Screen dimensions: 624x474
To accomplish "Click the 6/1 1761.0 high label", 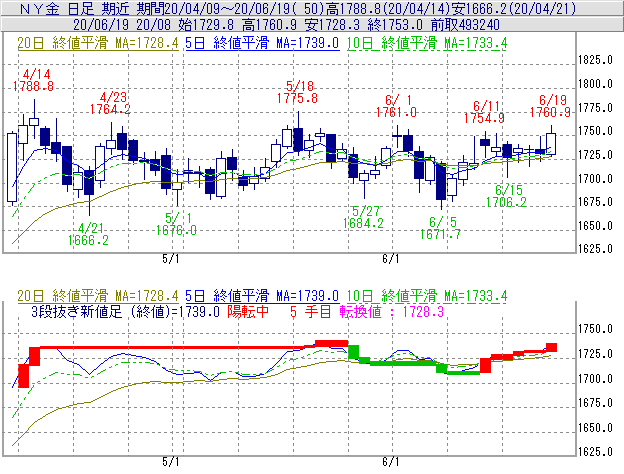I will click(x=396, y=106).
